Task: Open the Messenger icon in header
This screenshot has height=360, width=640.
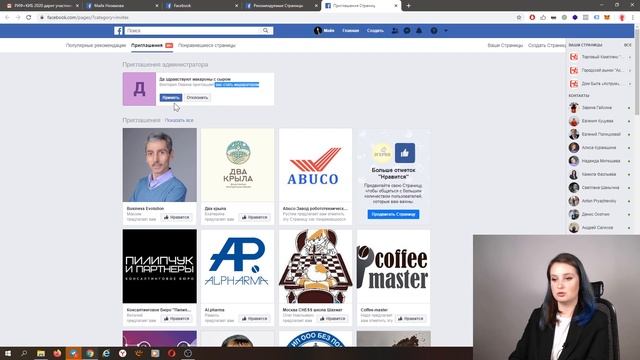Action: click(x=407, y=31)
